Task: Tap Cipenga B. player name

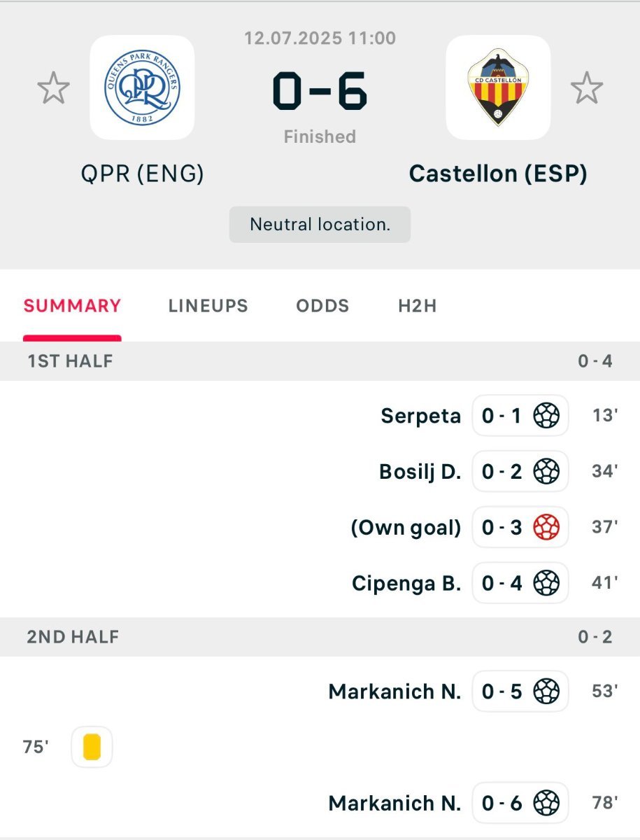Action: pos(406,583)
